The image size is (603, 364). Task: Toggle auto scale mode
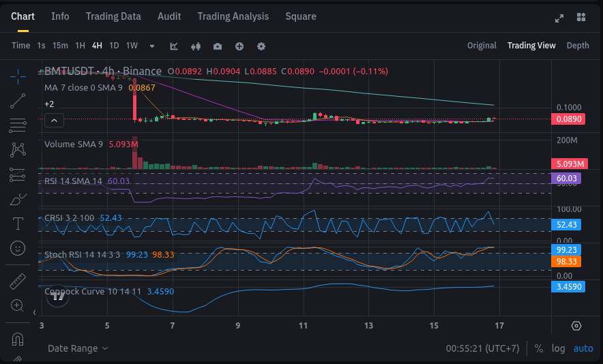tap(583, 348)
